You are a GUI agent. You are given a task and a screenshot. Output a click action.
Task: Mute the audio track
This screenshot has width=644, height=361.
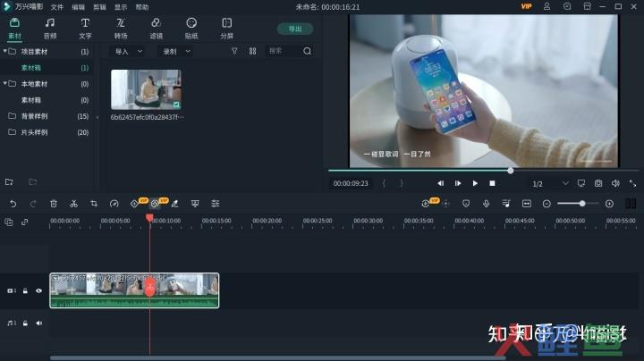(39, 323)
